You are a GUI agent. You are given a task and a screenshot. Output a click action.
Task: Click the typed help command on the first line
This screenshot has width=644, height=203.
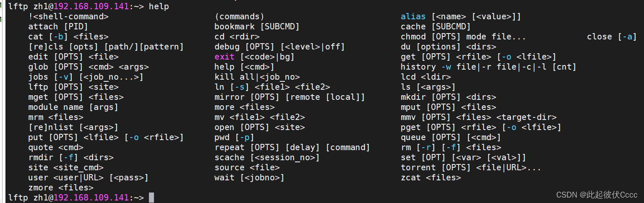click(159, 6)
